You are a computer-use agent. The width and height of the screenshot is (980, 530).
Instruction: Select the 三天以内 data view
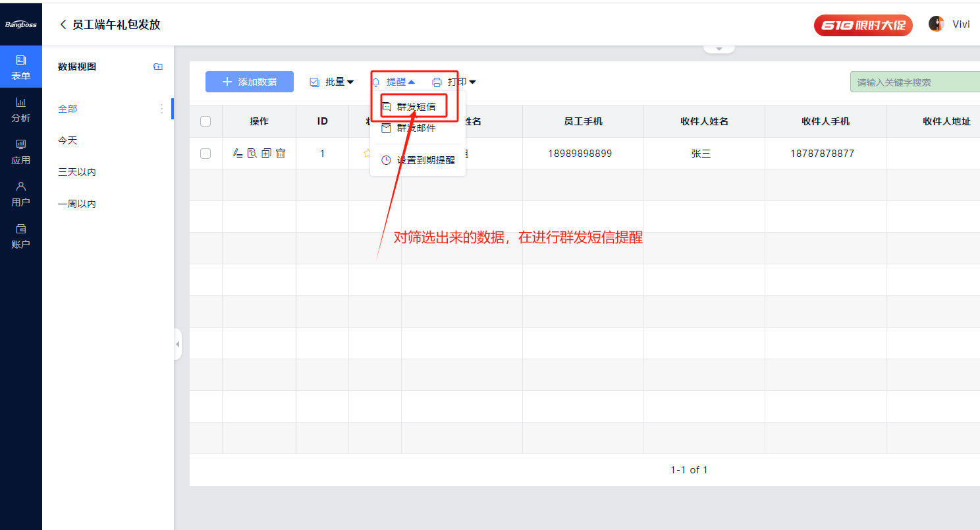[x=77, y=172]
